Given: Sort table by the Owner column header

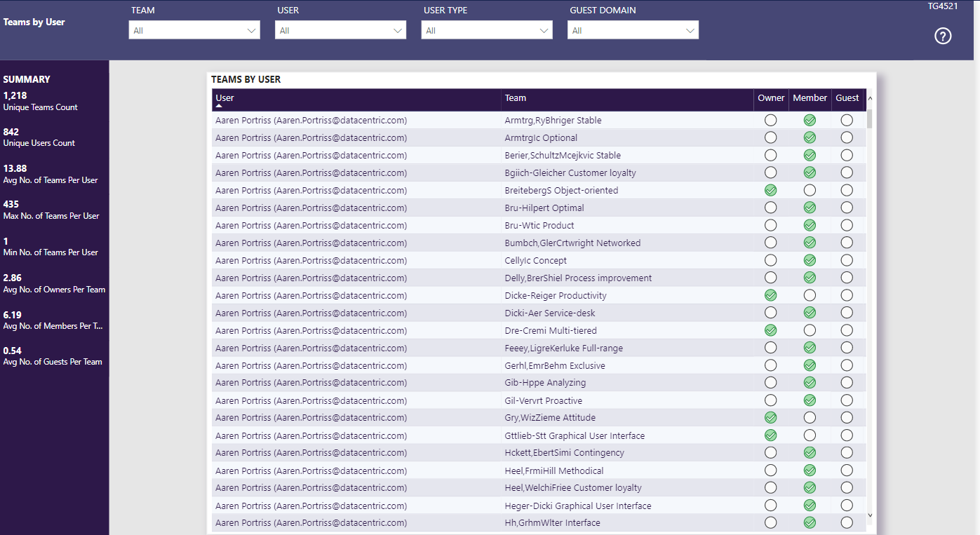Looking at the screenshot, I should [x=771, y=98].
